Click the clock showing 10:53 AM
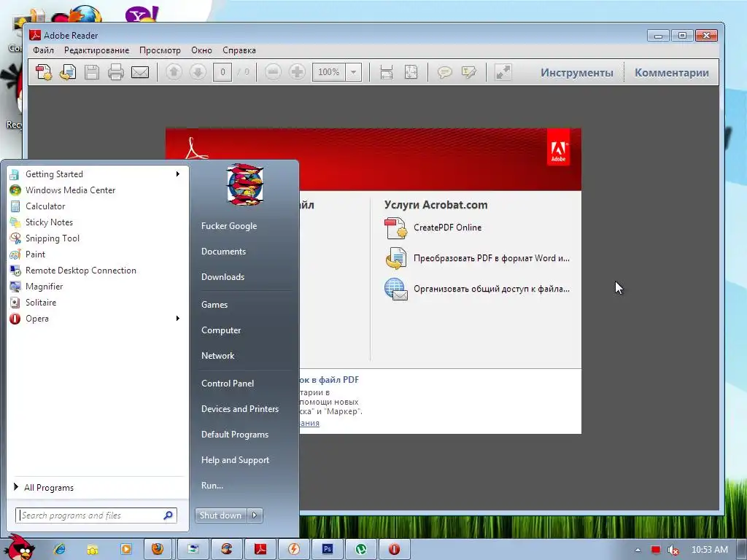 point(709,550)
